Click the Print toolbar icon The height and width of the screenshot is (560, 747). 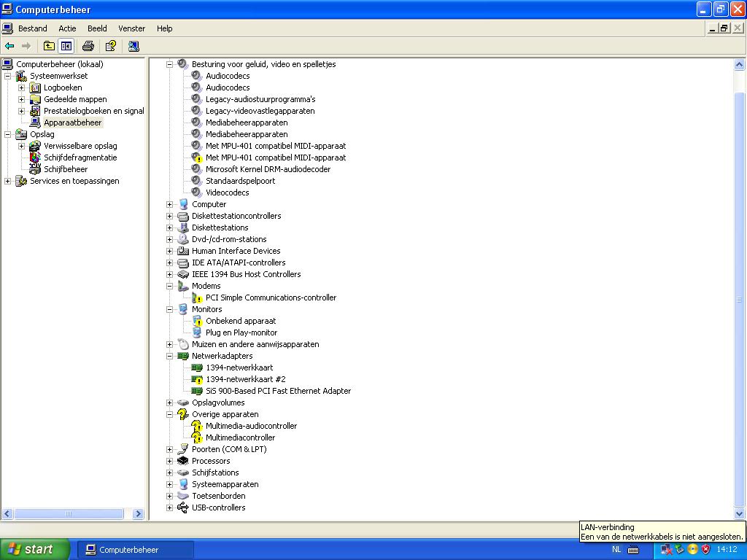pos(88,46)
